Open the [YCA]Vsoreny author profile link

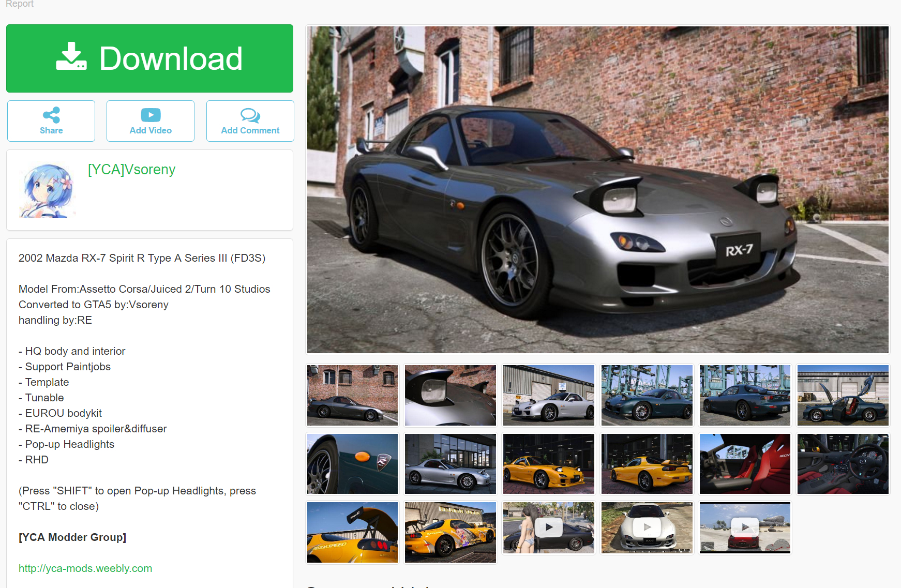131,170
